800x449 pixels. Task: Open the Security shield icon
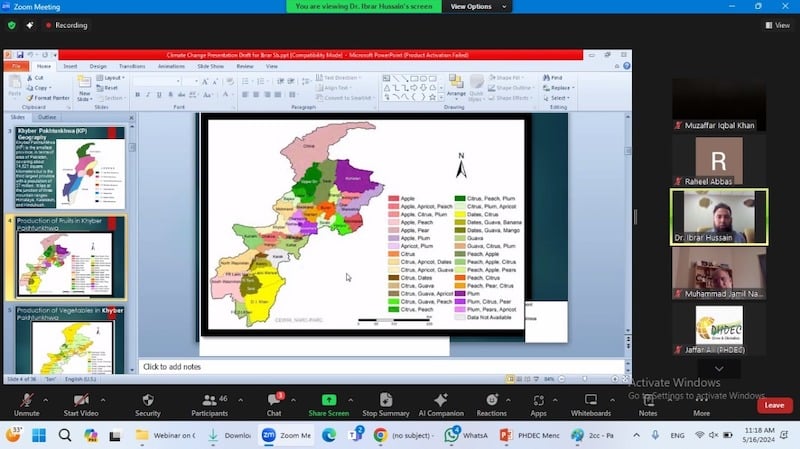[x=147, y=399]
